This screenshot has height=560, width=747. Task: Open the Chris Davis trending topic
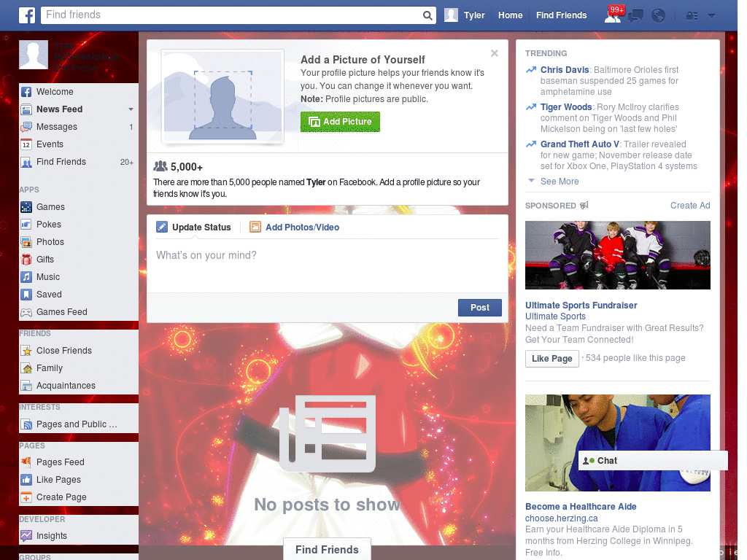(x=565, y=70)
